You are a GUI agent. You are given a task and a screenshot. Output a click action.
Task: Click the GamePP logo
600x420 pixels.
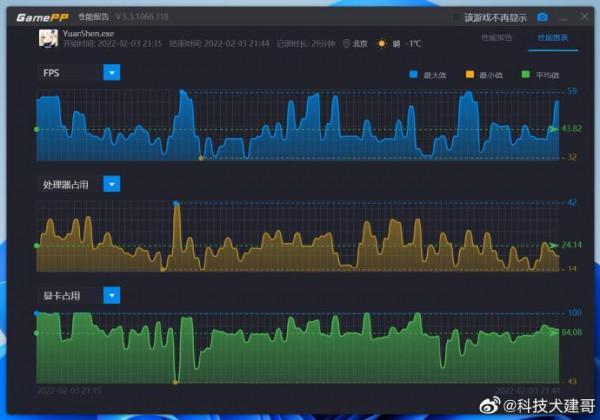coord(42,17)
